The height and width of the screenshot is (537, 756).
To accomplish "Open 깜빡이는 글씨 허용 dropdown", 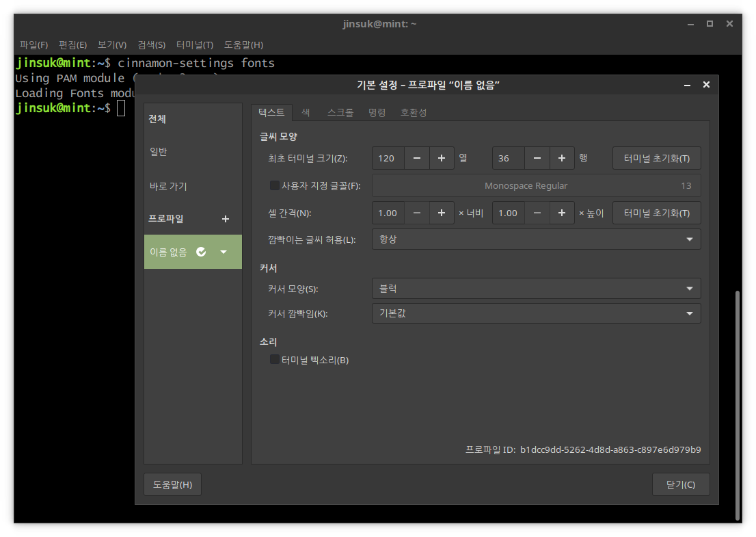I will coord(536,239).
